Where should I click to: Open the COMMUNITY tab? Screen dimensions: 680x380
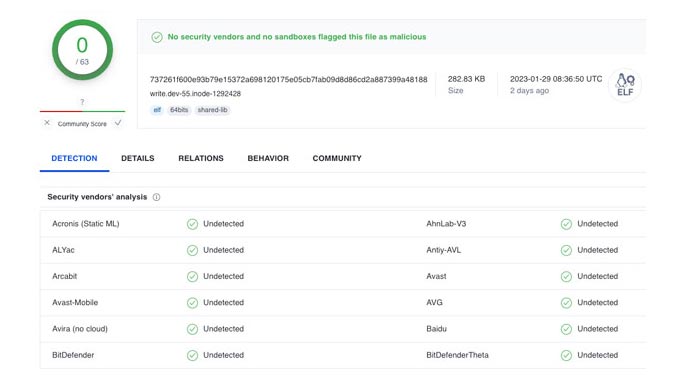337,158
